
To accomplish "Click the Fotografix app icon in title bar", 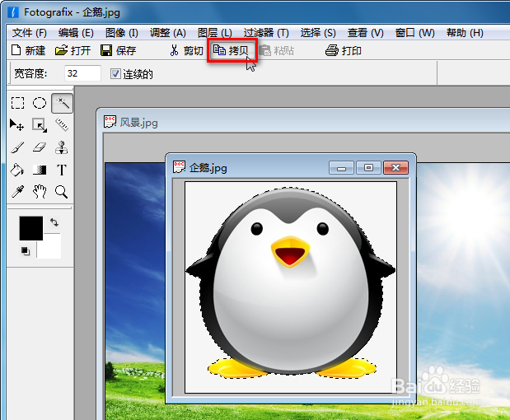I will [x=13, y=12].
